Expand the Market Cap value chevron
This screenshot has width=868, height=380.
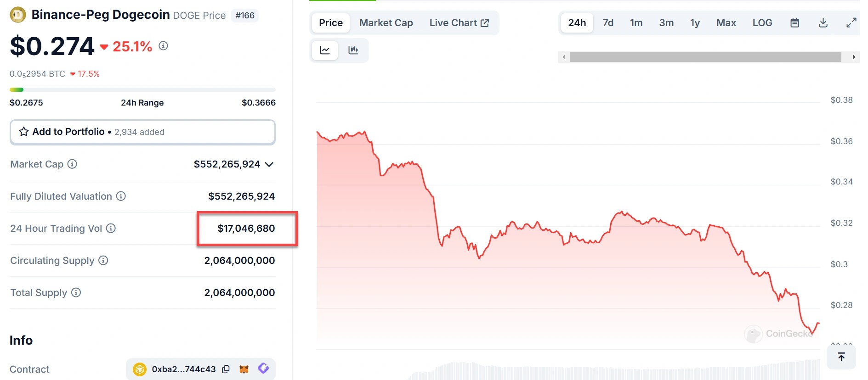(269, 164)
